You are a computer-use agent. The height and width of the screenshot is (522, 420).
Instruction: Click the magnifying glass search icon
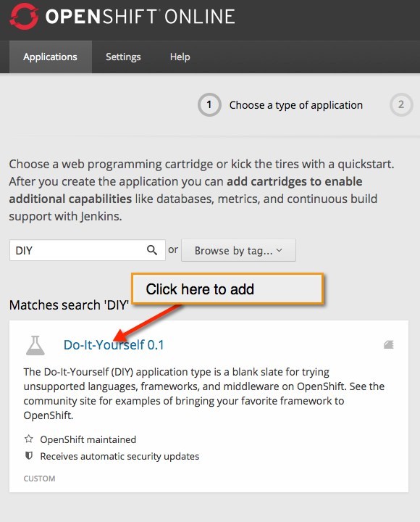pos(151,249)
